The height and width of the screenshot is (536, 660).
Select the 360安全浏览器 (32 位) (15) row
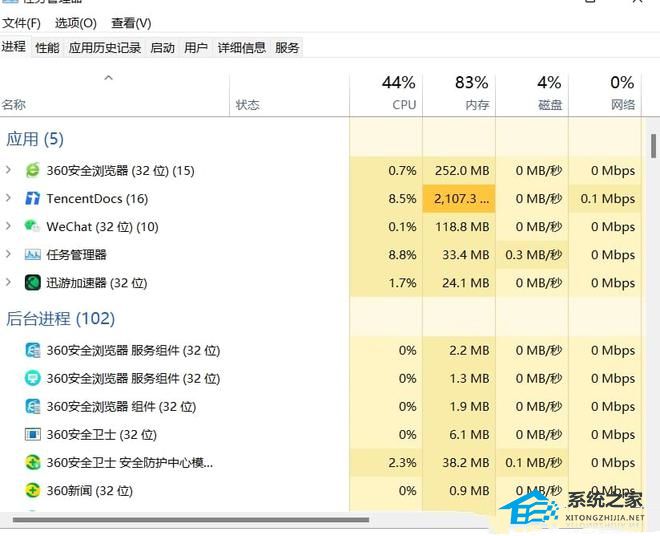click(321, 171)
